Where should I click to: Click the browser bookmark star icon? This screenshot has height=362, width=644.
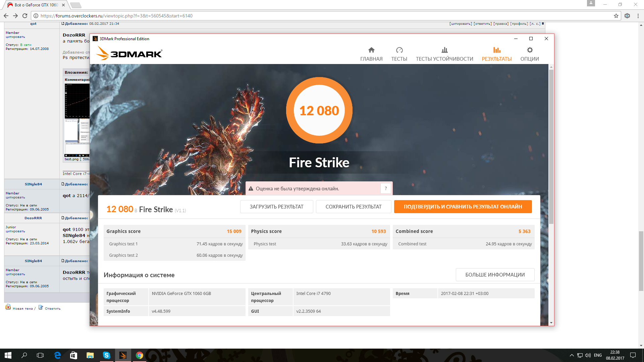[616, 16]
